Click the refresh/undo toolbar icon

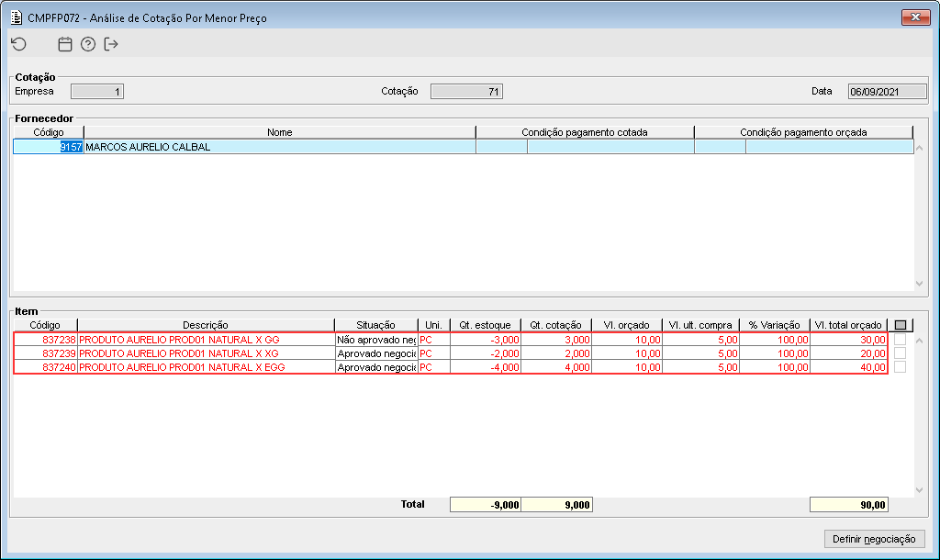pos(19,44)
